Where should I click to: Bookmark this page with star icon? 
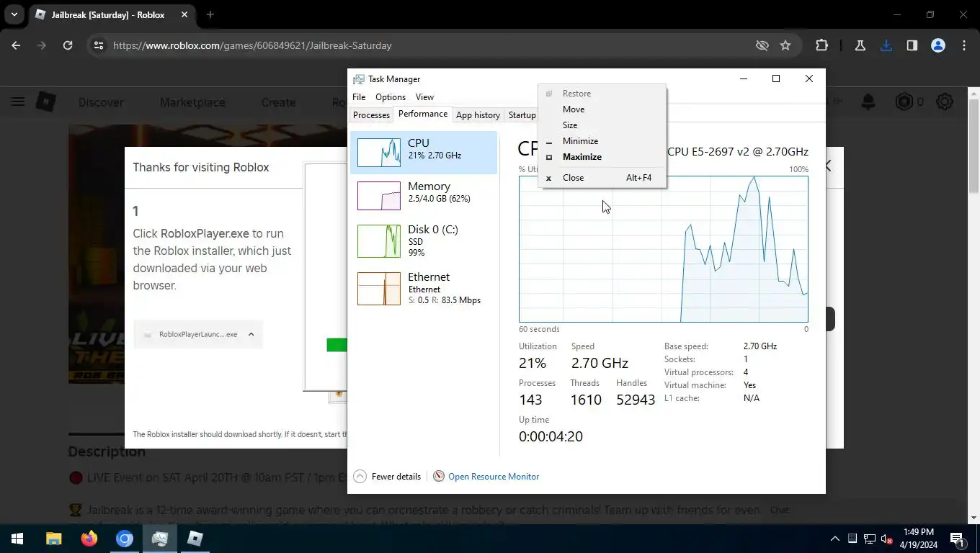[x=785, y=45]
